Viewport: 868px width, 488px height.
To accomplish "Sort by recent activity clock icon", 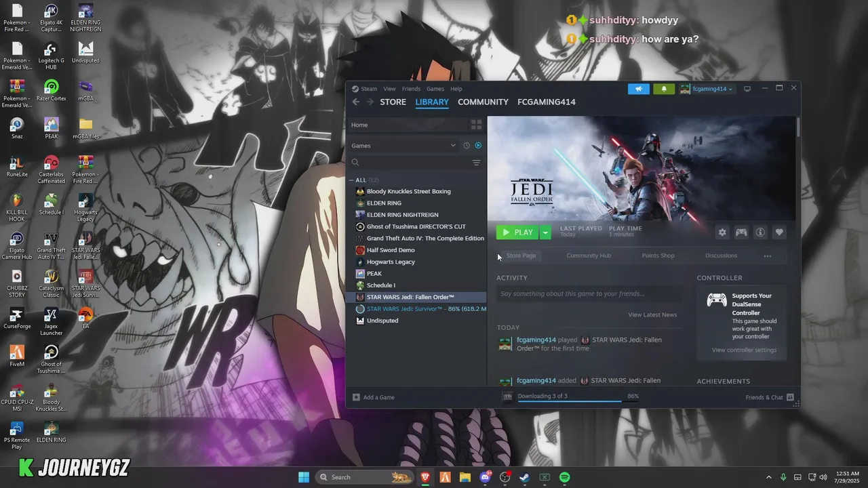I will [x=467, y=146].
